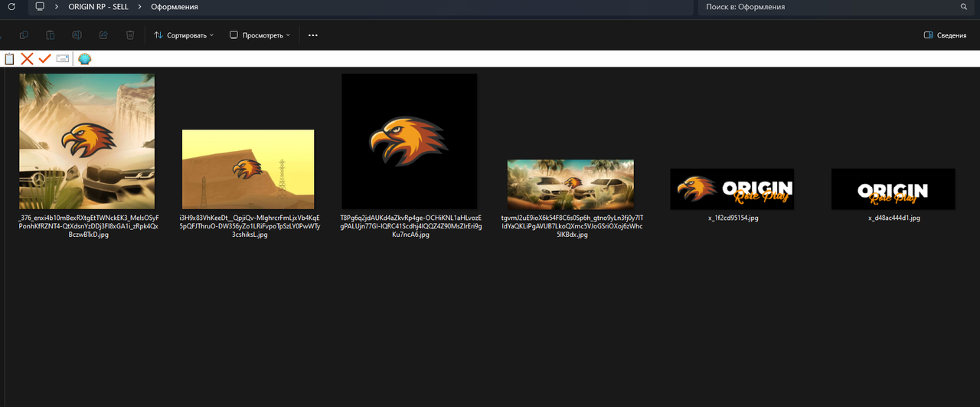Expand chevron after ORIGIN RP - SELL
The width and height of the screenshot is (980, 407).
(x=139, y=7)
